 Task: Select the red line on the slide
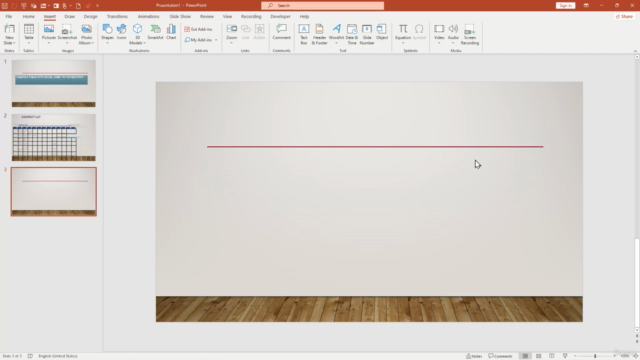point(375,147)
